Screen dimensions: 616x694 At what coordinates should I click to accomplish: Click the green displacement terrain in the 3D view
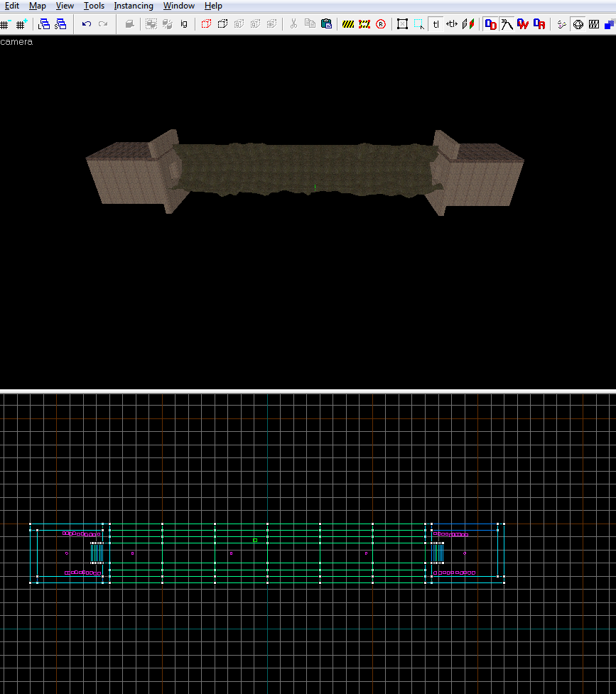pos(306,168)
